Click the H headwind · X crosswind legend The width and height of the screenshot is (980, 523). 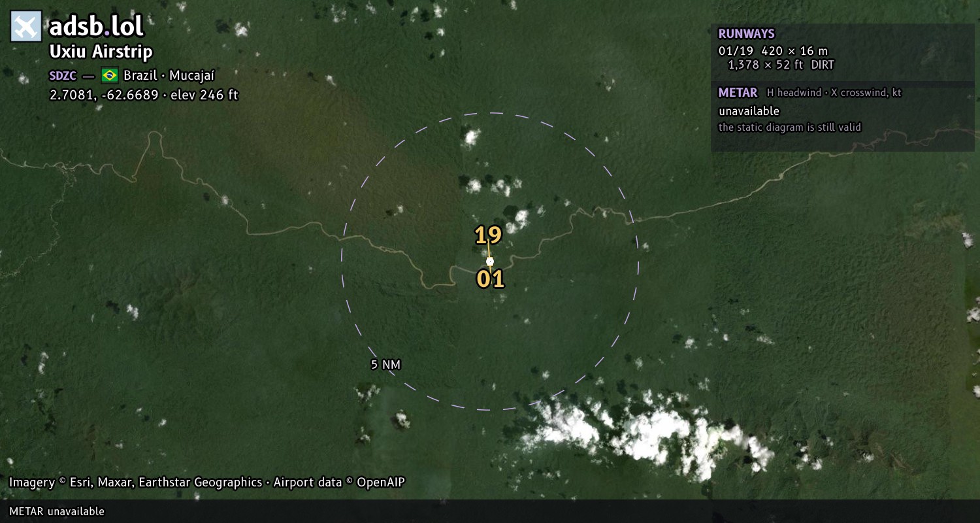coord(834,93)
